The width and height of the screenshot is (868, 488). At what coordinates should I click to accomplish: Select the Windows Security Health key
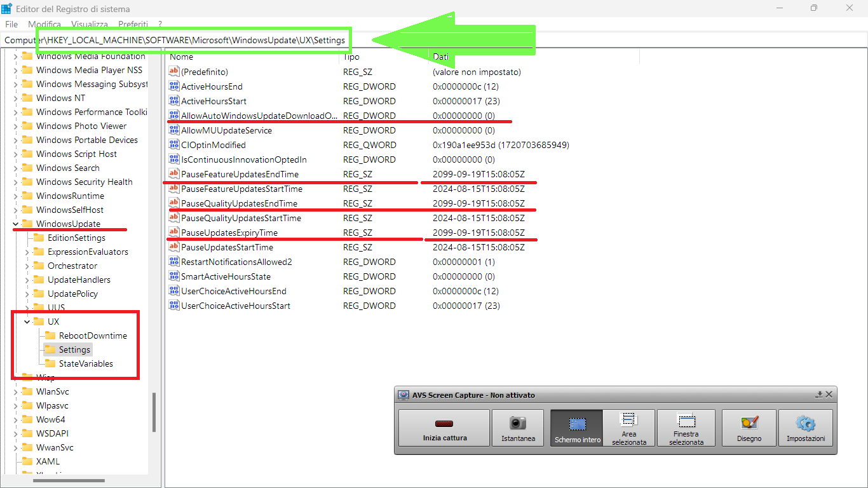tap(85, 182)
